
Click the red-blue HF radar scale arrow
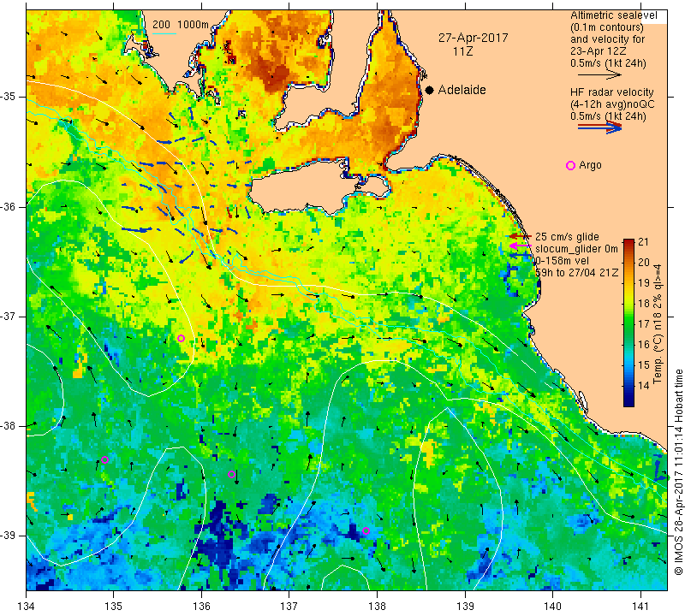(599, 127)
